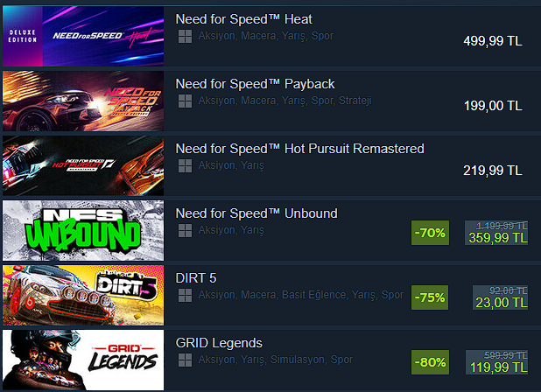This screenshot has width=541, height=392.
Task: Click the -70% discount badge for Unbound
Action: point(430,233)
